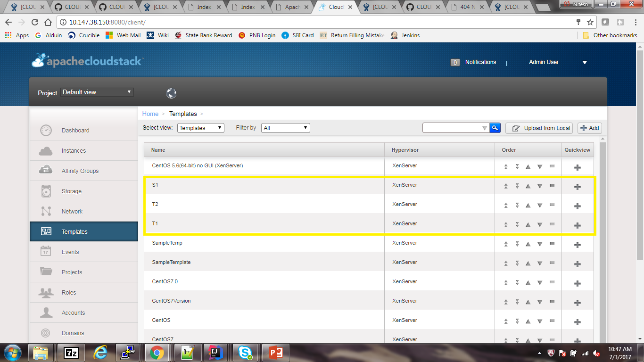Open the Network section

(83, 212)
